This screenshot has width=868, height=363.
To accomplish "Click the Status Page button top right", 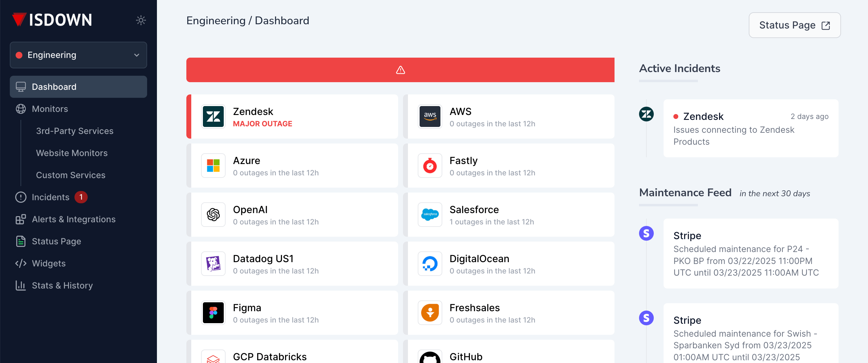I will [x=794, y=25].
